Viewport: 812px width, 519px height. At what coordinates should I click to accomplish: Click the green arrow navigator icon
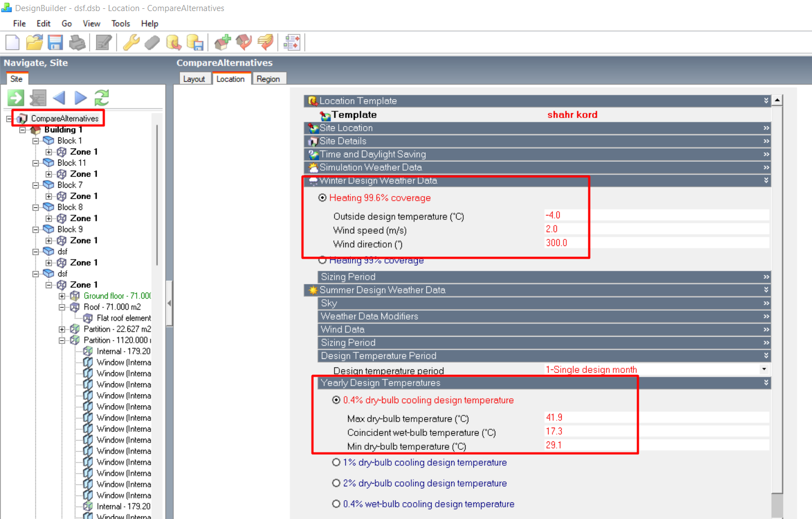pos(15,98)
